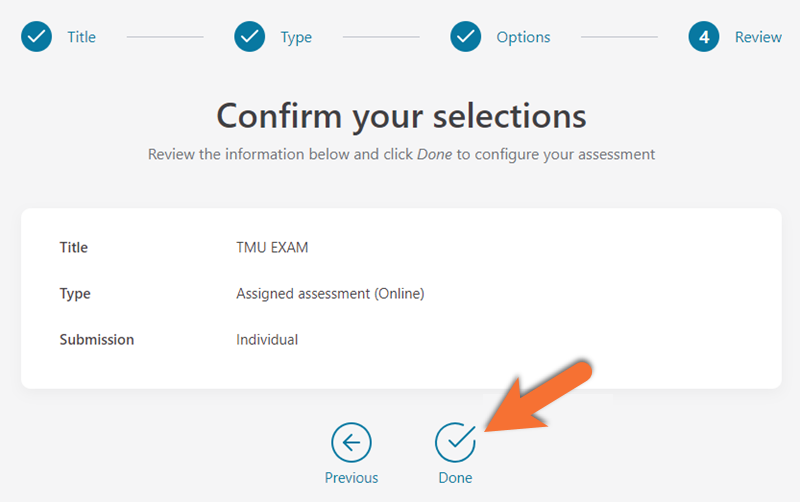Click the Assigned assessment (Online) type value
This screenshot has width=800, height=502.
pos(330,294)
